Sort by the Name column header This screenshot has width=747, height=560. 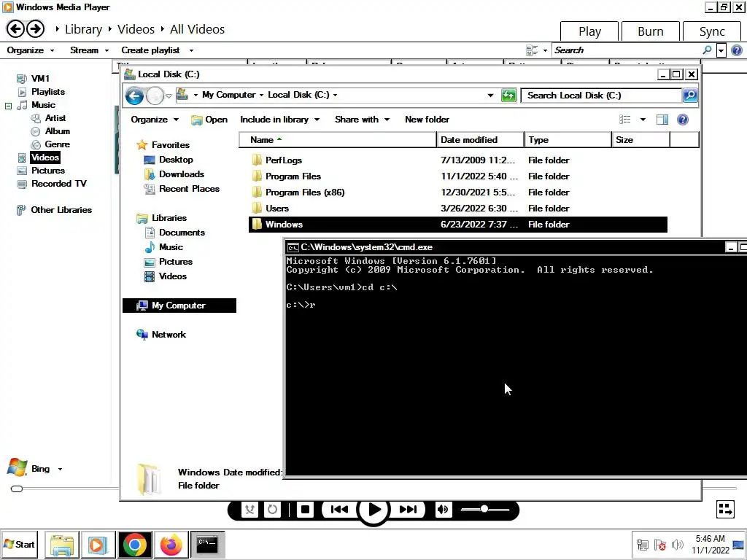337,140
